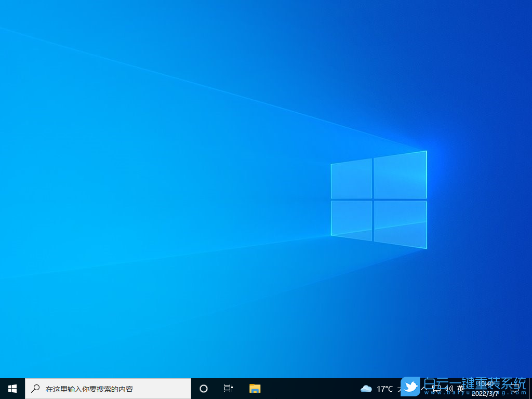Image resolution: width=532 pixels, height=399 pixels.
Task: Click inside the taskbar search box
Action: coord(104,388)
